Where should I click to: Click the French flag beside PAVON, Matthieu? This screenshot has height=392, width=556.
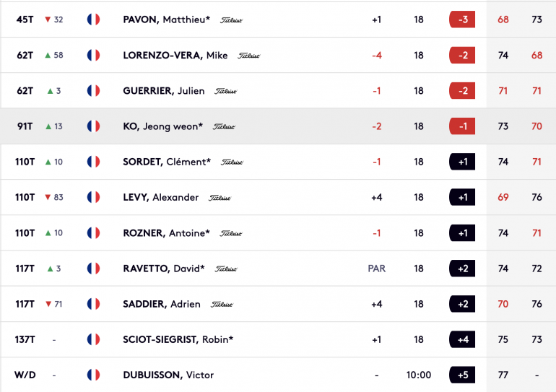[94, 19]
